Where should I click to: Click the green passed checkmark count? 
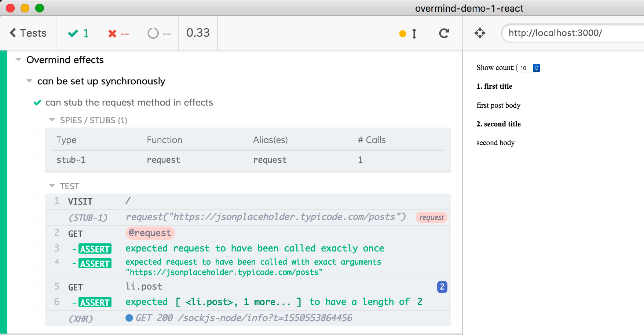tap(78, 33)
